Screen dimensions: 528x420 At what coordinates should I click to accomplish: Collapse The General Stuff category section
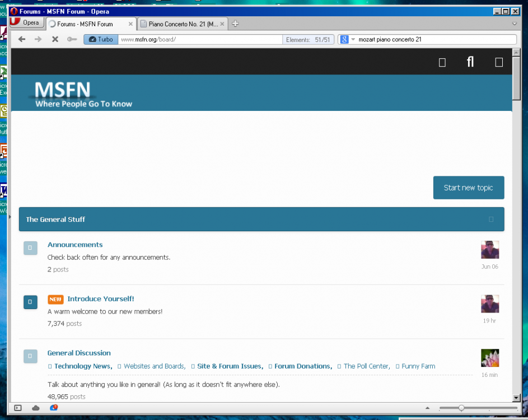[491, 219]
